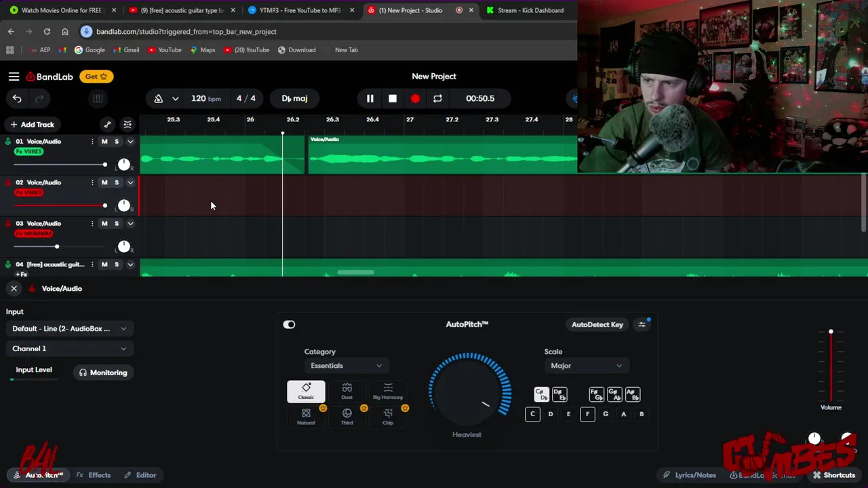Start recording with the red record button
Image resolution: width=868 pixels, height=488 pixels.
415,98
